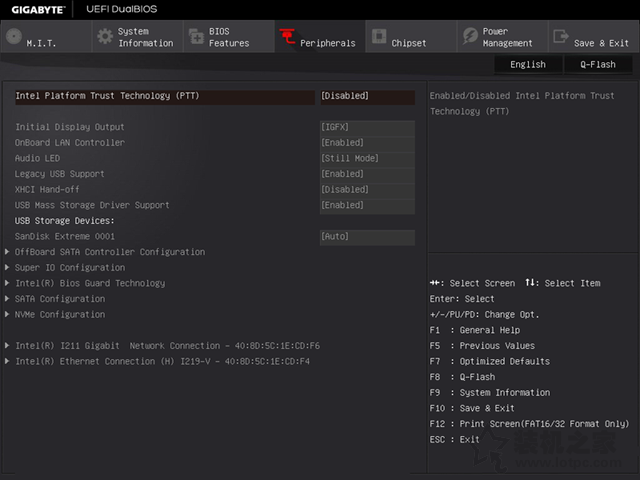Click the BIOS Features chip icon
640x480 pixels.
click(196, 37)
